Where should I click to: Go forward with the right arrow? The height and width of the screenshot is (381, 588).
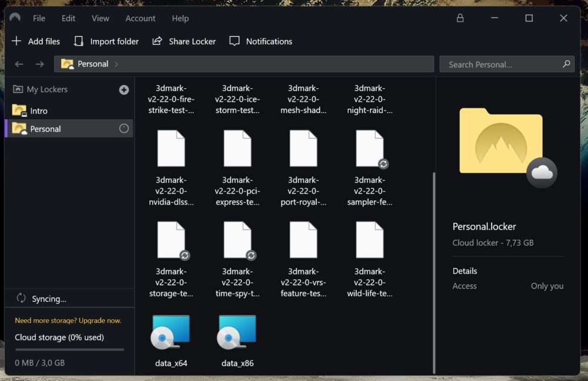39,64
